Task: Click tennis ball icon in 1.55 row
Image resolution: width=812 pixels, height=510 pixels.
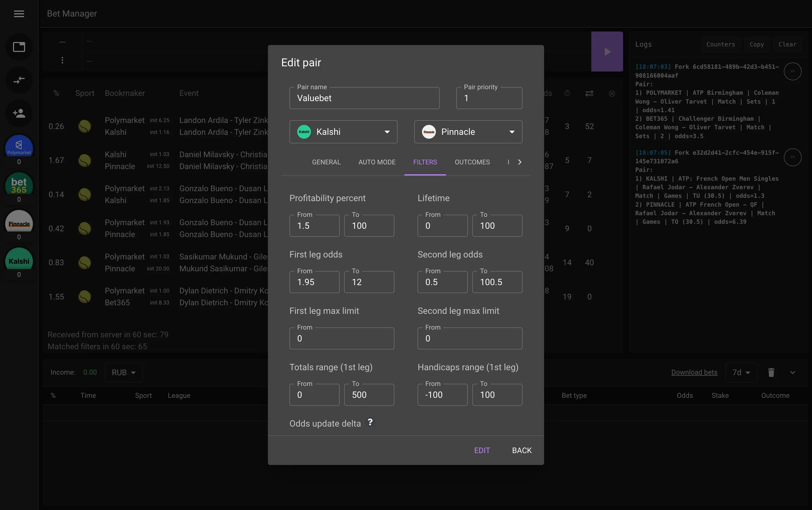Action: point(85,296)
